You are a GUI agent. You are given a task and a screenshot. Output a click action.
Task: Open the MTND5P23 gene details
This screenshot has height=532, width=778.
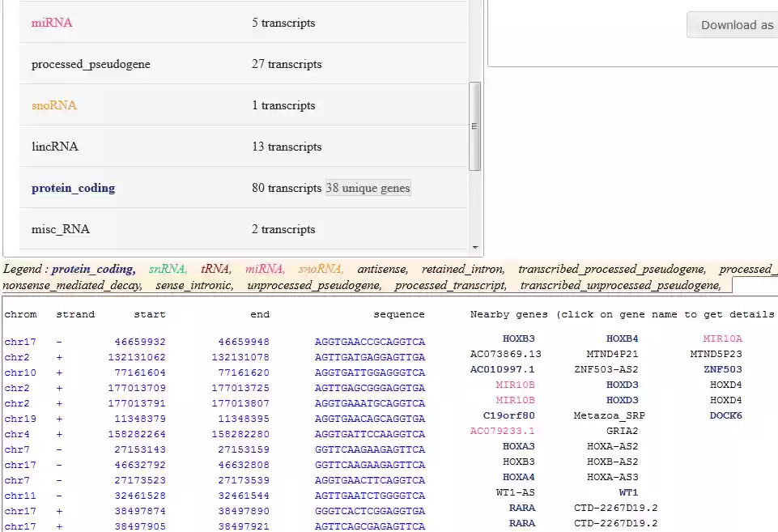(x=716, y=354)
